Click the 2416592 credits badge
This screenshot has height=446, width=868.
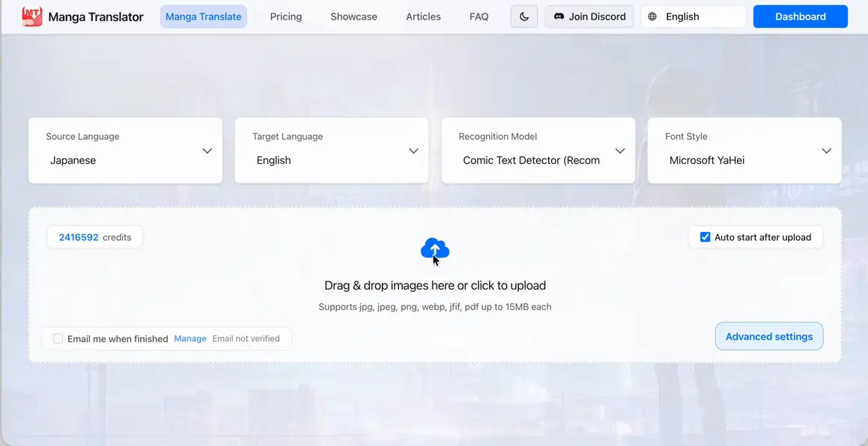click(94, 236)
